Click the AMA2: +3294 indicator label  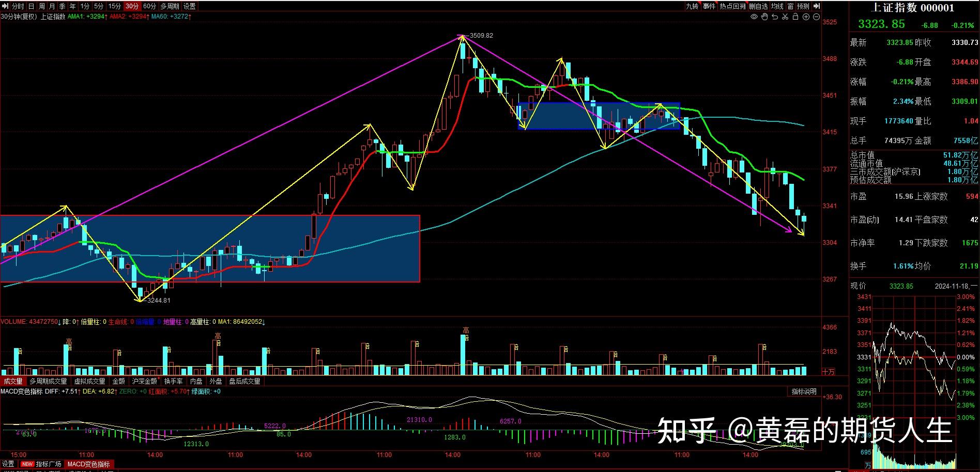click(129, 17)
